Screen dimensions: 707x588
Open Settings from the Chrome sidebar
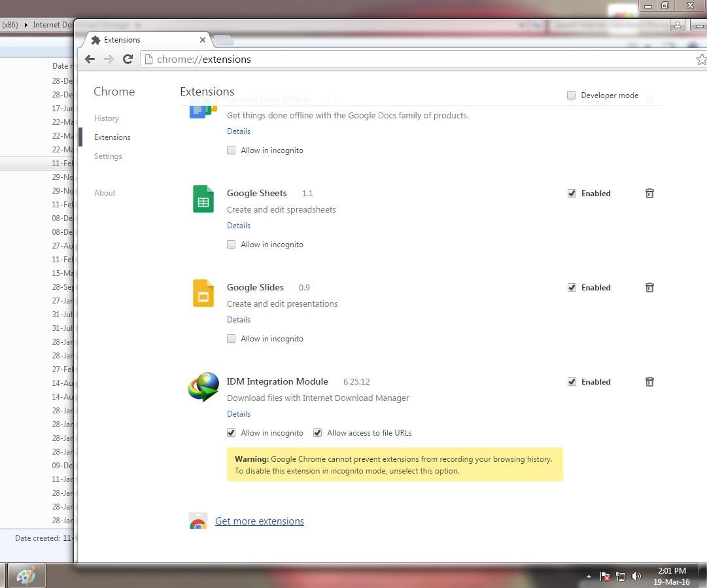[108, 156]
